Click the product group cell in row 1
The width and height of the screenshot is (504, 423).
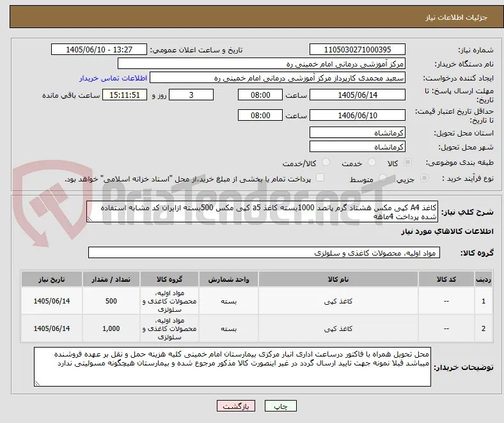(x=169, y=301)
